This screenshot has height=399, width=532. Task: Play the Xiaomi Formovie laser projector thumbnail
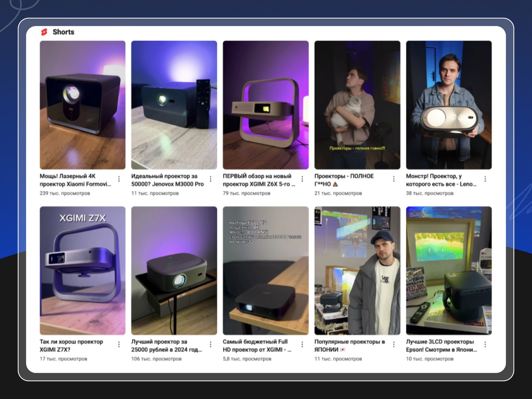tap(83, 105)
